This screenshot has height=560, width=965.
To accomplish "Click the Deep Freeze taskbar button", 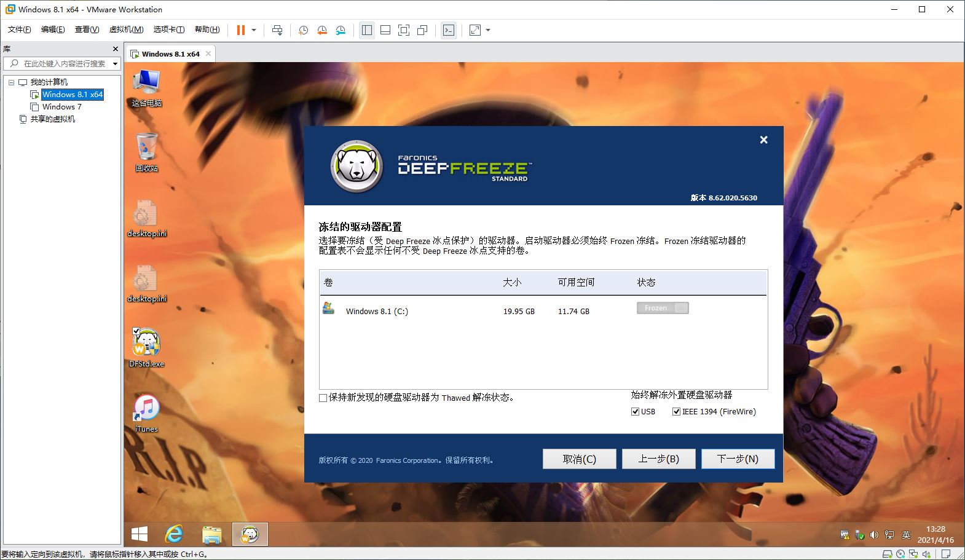I will pyautogui.click(x=250, y=534).
